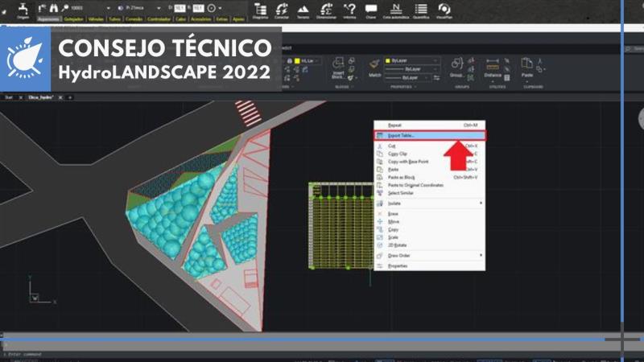Click the Dimensionar tool icon
The height and width of the screenshot is (362, 644).
pos(326,10)
